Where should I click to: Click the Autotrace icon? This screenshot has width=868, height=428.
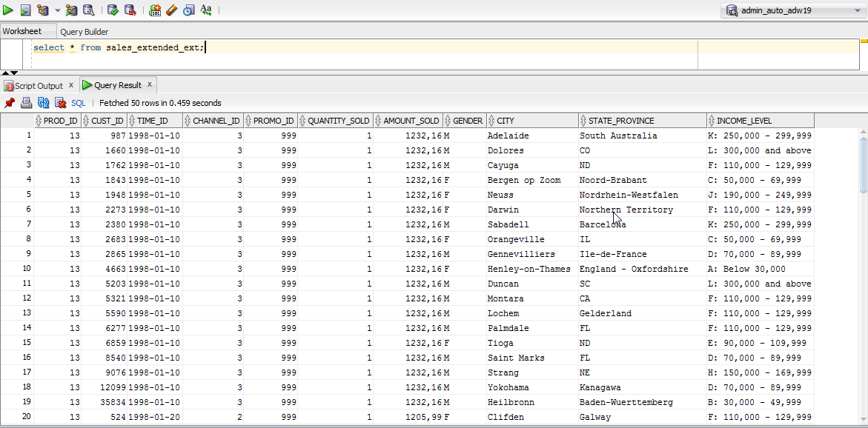71,10
